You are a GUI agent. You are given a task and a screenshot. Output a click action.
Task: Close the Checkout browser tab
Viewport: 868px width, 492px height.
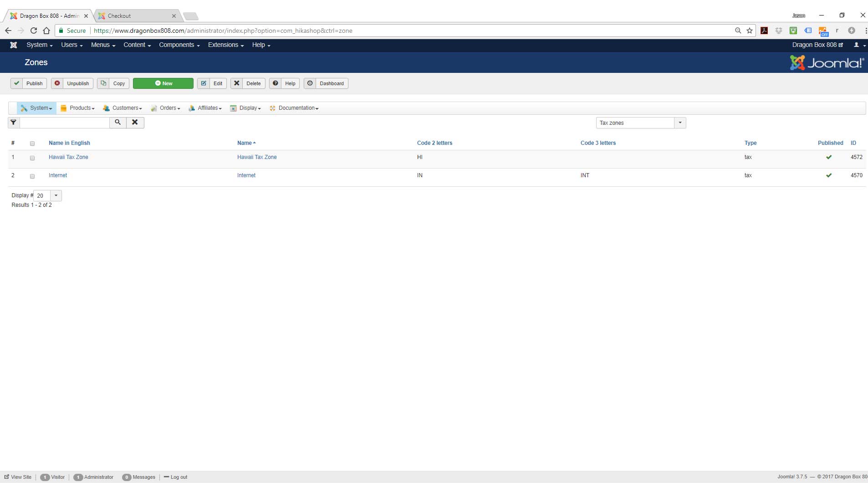[x=174, y=16]
